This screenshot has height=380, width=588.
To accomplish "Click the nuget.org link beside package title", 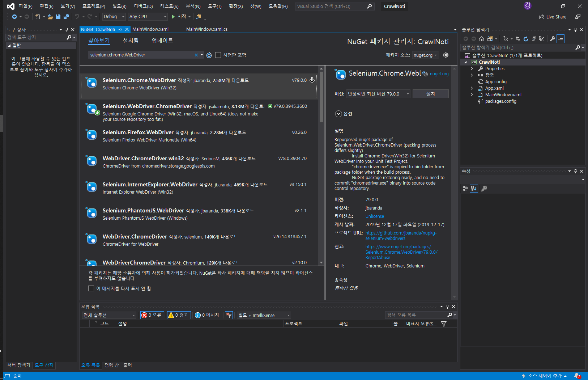I will click(439, 74).
